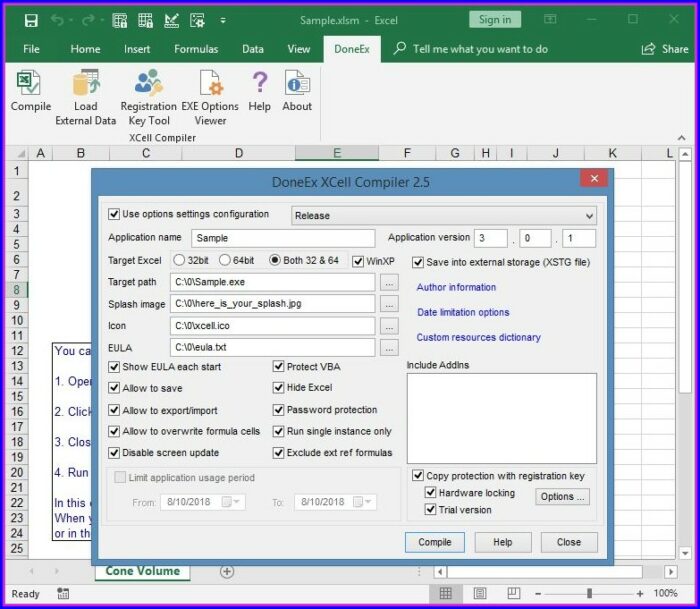Toggle Show EULA each start
Screen dimensions: 700x609
(x=114, y=367)
